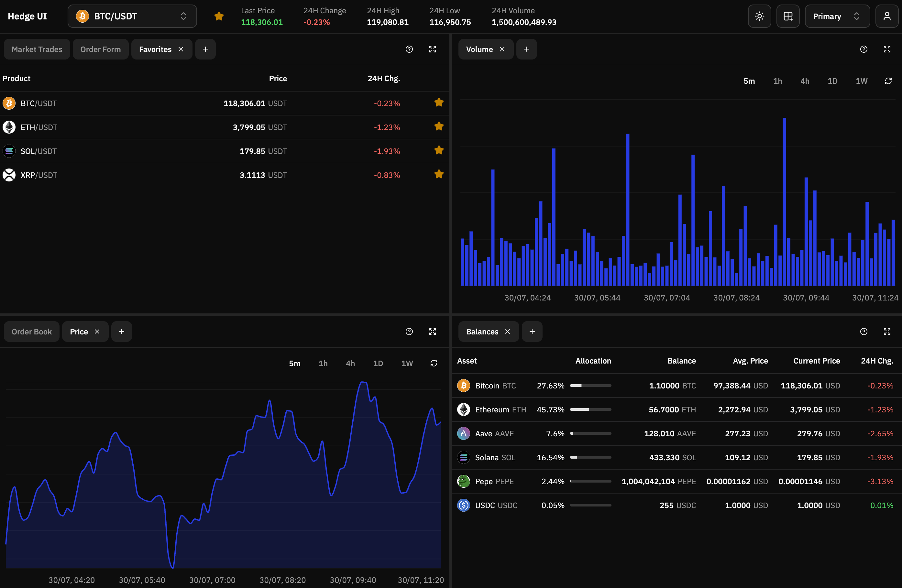
Task: Open the BTC/USDT pair selector dropdown
Action: pos(132,16)
